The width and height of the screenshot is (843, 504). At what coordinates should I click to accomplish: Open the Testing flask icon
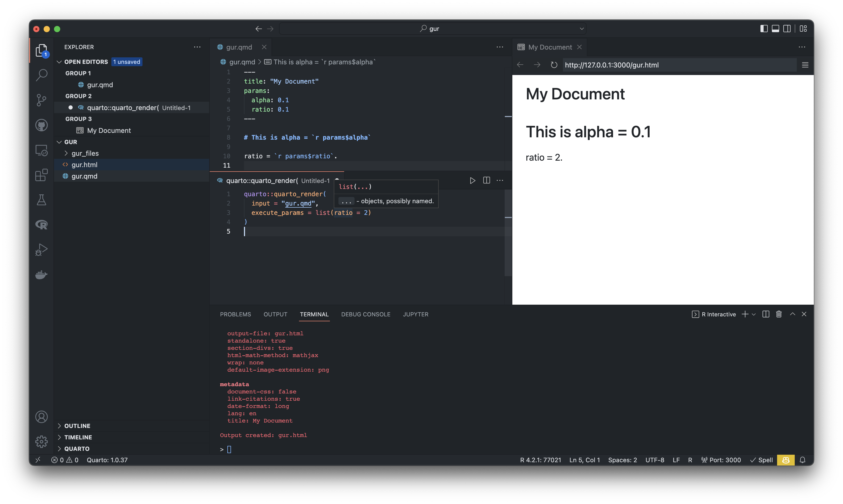pyautogui.click(x=42, y=200)
